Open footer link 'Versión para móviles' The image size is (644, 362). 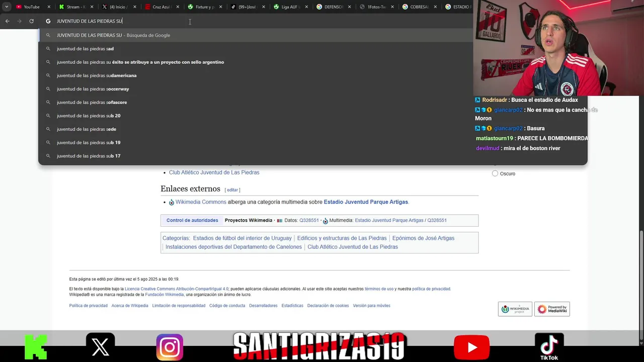[371, 306]
